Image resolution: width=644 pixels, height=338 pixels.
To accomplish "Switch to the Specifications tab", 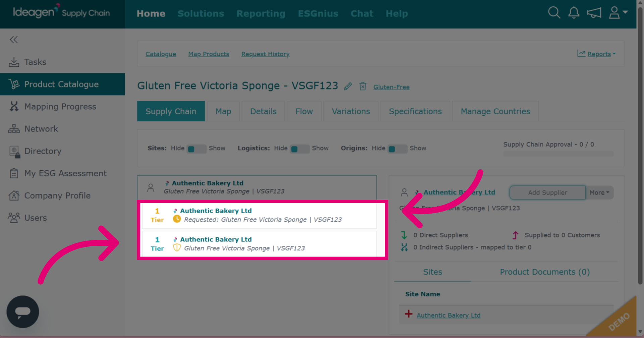I will (x=415, y=111).
